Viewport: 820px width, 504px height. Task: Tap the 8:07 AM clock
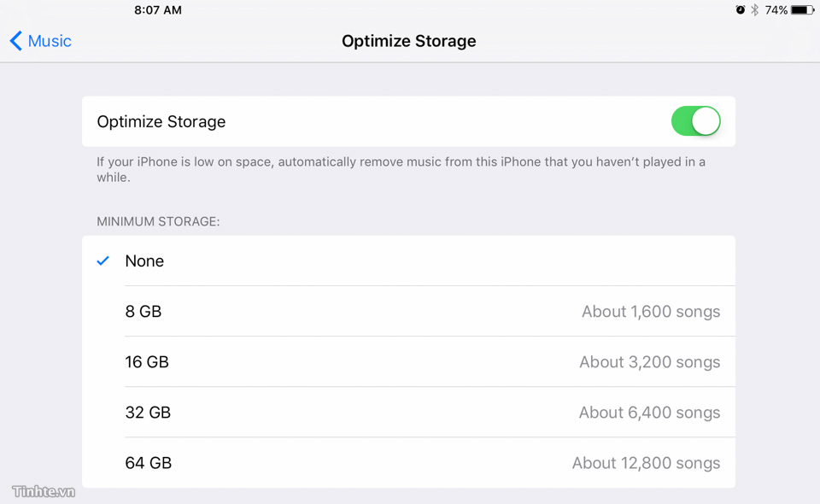[x=158, y=10]
